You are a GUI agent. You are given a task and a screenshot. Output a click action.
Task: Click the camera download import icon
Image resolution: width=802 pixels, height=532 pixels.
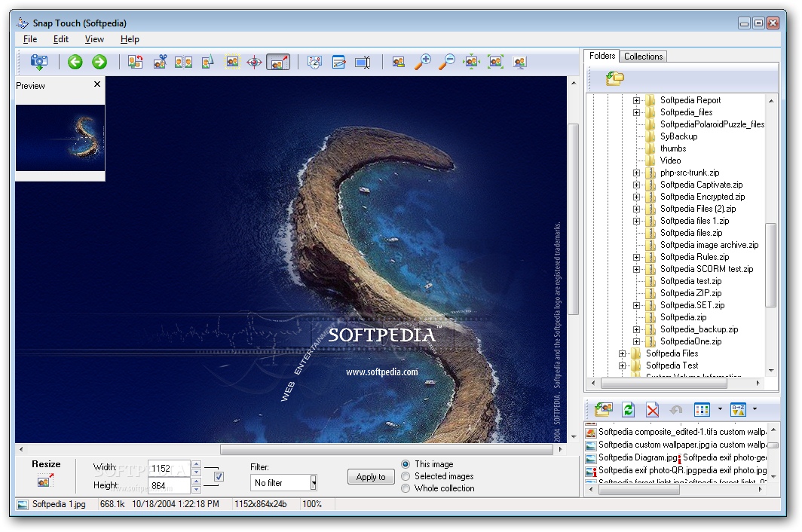point(39,63)
